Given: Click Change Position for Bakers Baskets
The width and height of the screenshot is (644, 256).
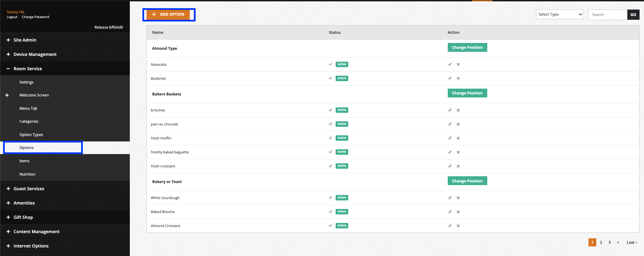Looking at the screenshot, I should 467,93.
